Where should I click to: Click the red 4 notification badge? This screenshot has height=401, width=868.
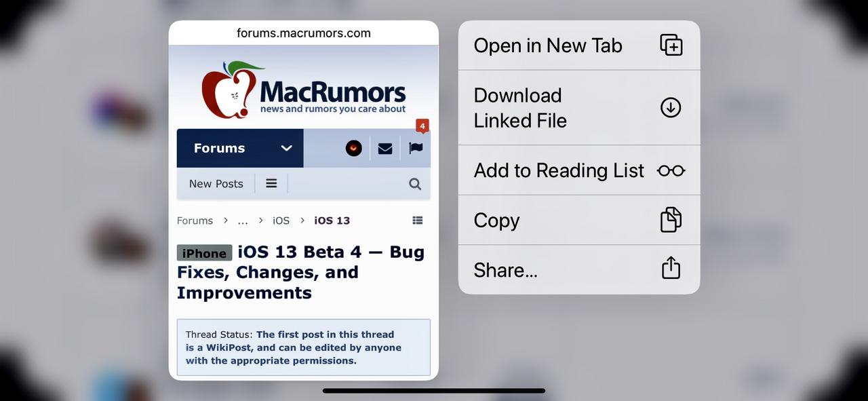(x=422, y=126)
